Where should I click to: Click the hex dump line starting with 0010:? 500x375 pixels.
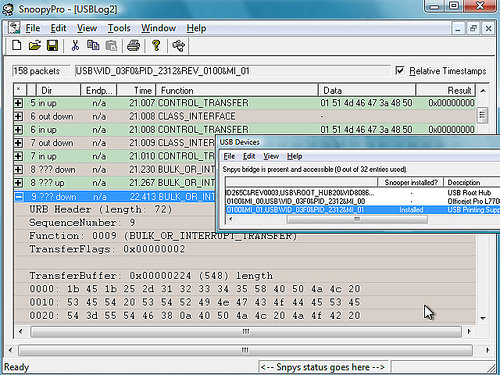(195, 302)
